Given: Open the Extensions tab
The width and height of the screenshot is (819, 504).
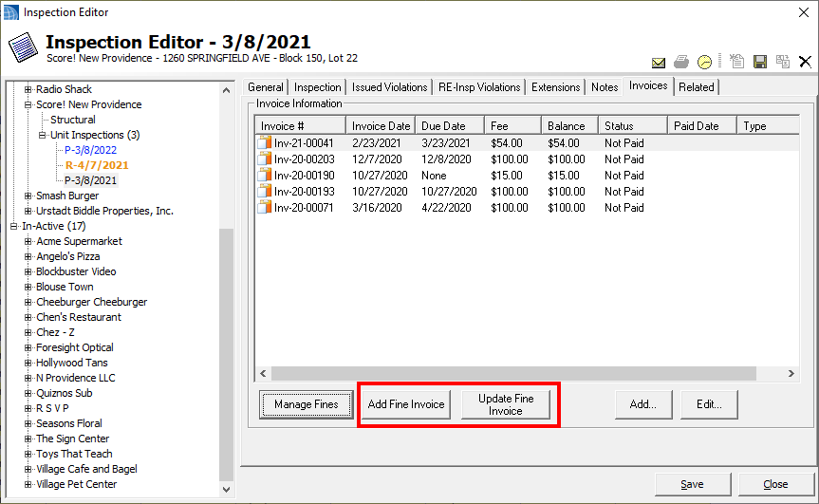Looking at the screenshot, I should pyautogui.click(x=555, y=87).
